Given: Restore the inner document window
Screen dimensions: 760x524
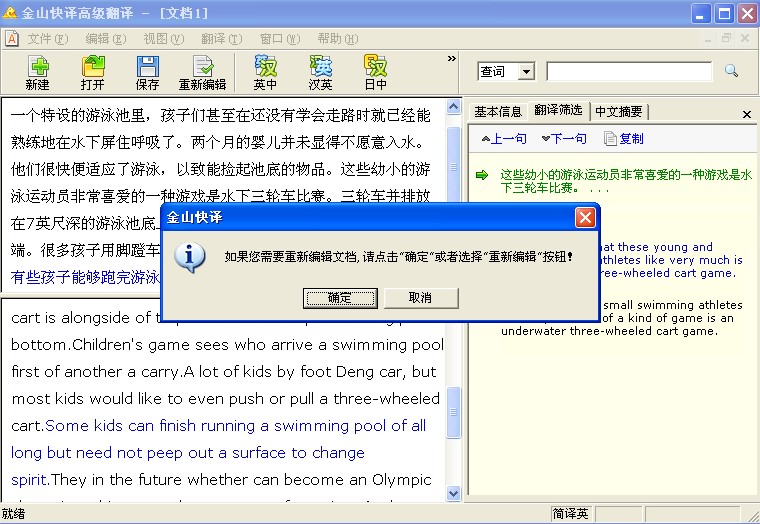Looking at the screenshot, I should pyautogui.click(x=726, y=38).
